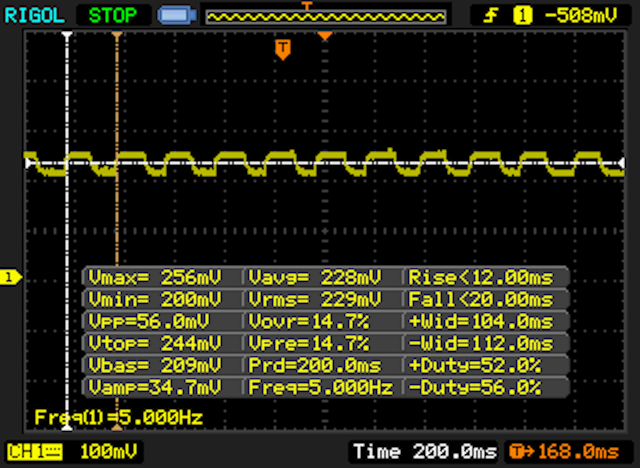
Task: Click the Vpp=56.0mV measurement
Action: [x=149, y=322]
